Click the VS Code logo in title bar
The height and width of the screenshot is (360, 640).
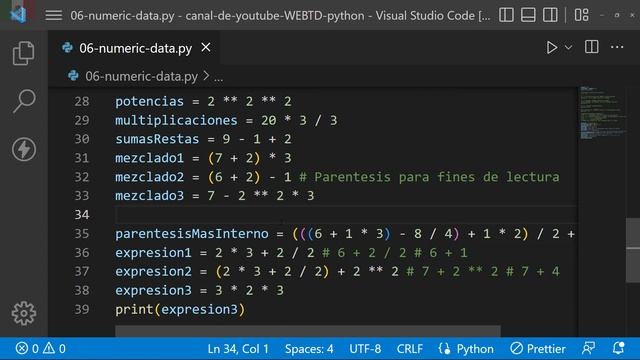coord(18,15)
